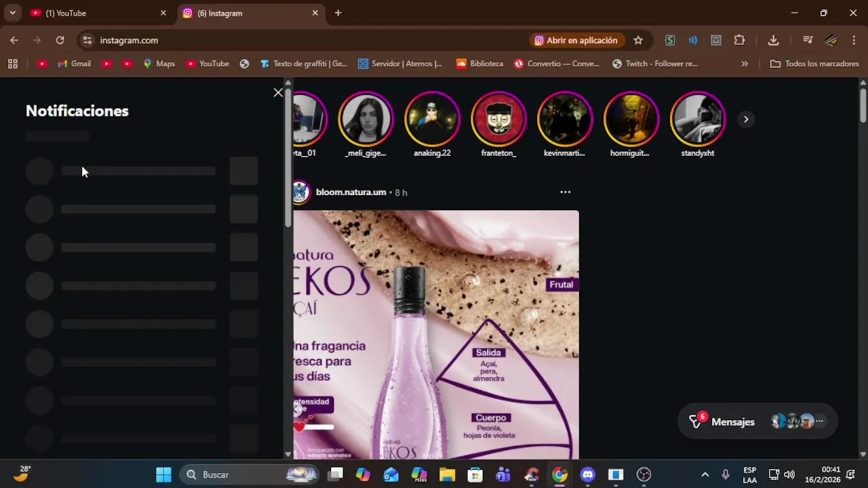Screen dimensions: 868x488
Task: Bookmark this page with the star icon
Action: click(x=638, y=41)
